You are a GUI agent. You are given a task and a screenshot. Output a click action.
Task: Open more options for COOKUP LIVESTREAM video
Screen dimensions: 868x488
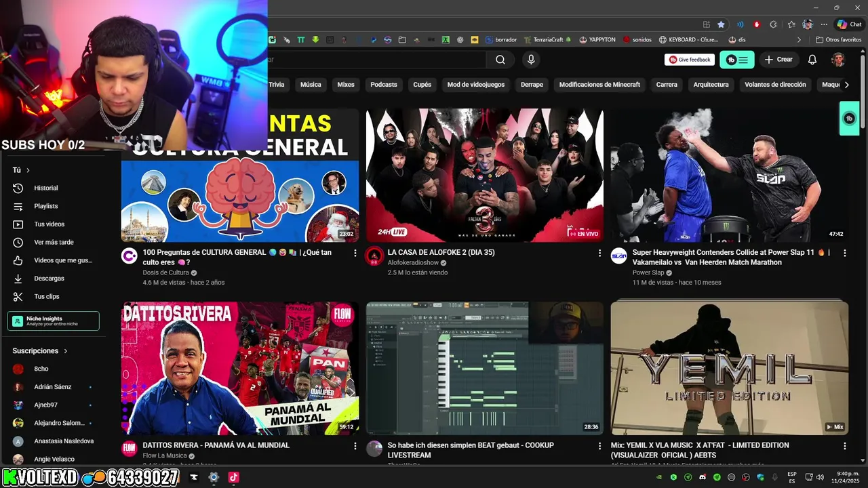coord(599,446)
